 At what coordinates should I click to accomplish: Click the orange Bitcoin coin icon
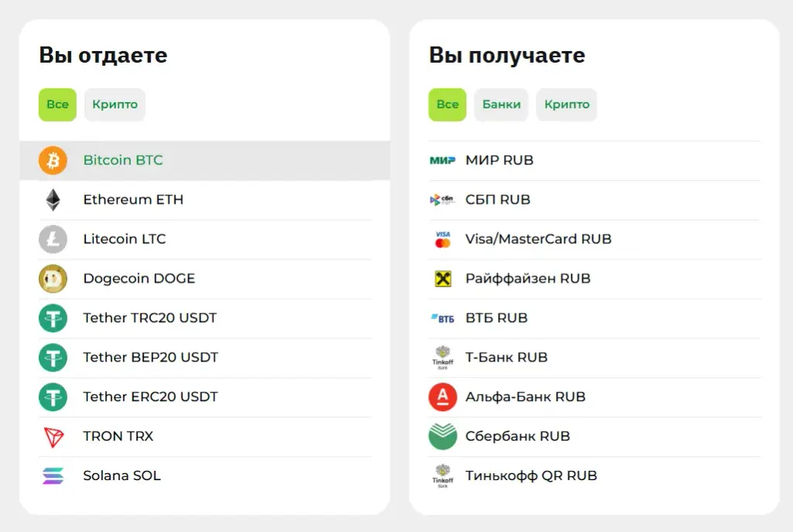pyautogui.click(x=53, y=160)
